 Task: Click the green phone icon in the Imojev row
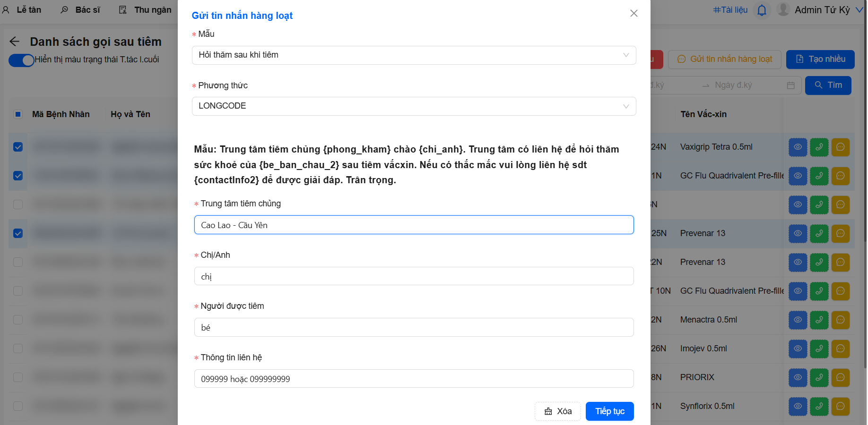coord(819,349)
